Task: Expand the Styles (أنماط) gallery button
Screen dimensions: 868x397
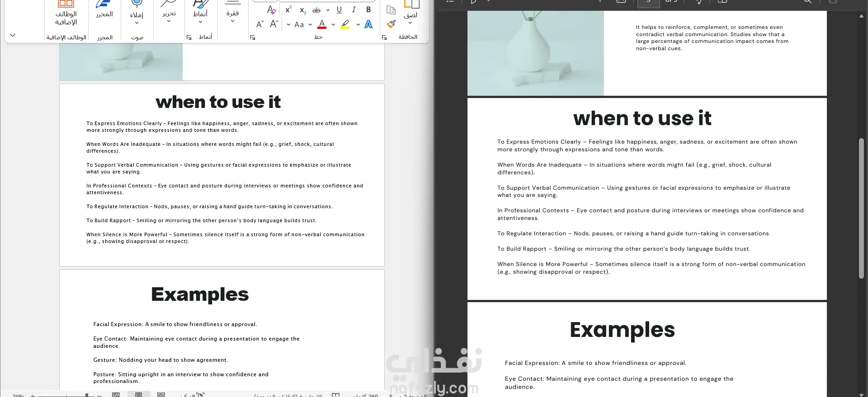Action: [x=200, y=22]
